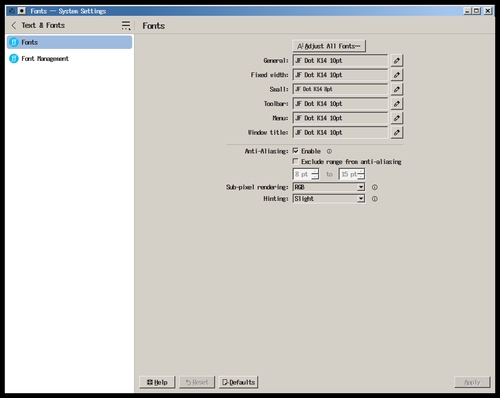The height and width of the screenshot is (398, 500).
Task: Edit the Window title font pencil icon
Action: [x=397, y=132]
